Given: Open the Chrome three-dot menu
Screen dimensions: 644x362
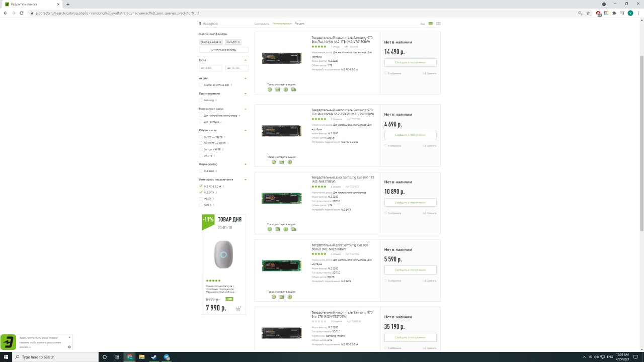Looking at the screenshot, I should (638, 13).
